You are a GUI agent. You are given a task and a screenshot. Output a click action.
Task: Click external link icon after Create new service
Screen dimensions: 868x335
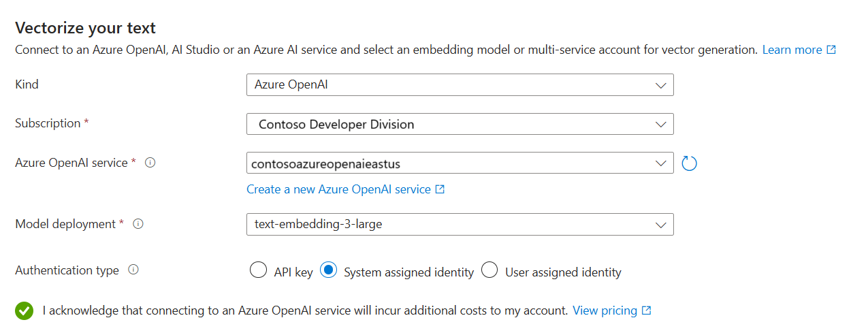tap(440, 189)
